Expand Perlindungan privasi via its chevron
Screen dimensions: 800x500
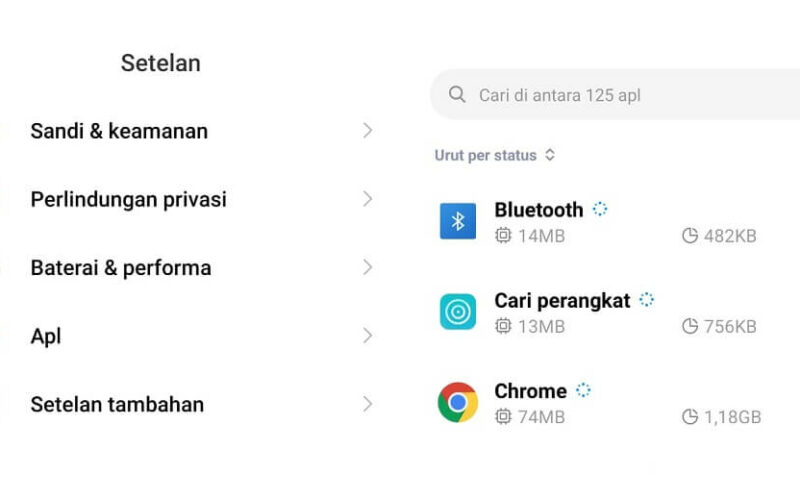coord(367,199)
